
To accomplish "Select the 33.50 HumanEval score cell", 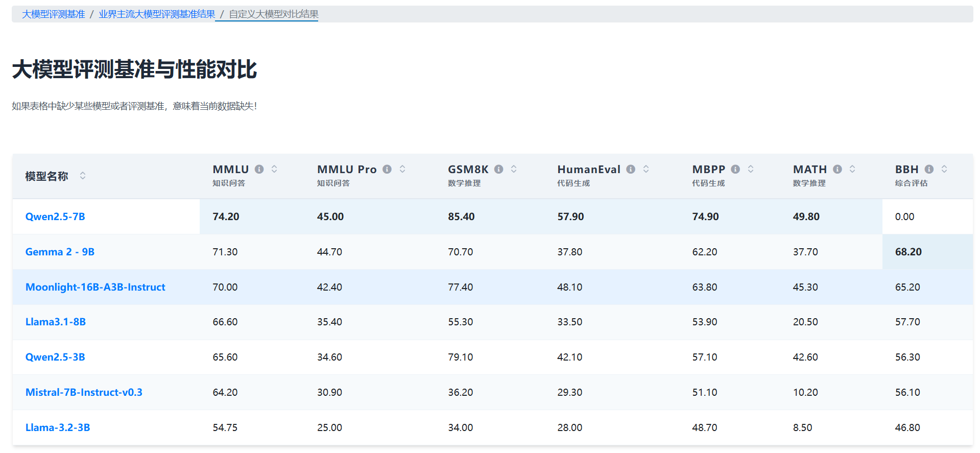I will [x=612, y=322].
